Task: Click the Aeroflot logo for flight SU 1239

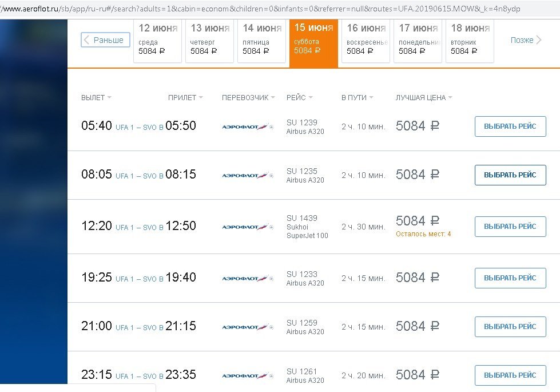Action: [247, 126]
